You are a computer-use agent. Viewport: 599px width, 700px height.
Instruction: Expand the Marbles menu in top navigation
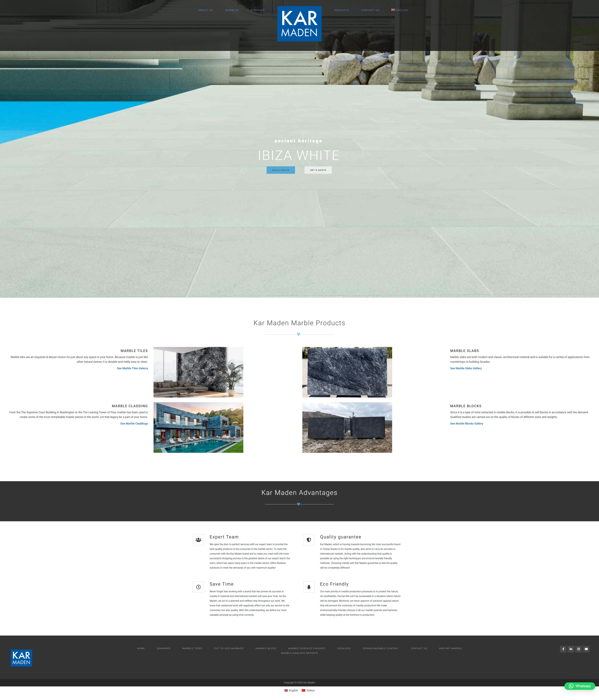point(232,10)
